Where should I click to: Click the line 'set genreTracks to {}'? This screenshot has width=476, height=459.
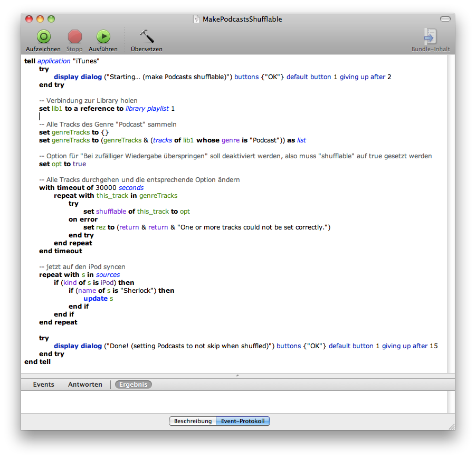click(74, 132)
